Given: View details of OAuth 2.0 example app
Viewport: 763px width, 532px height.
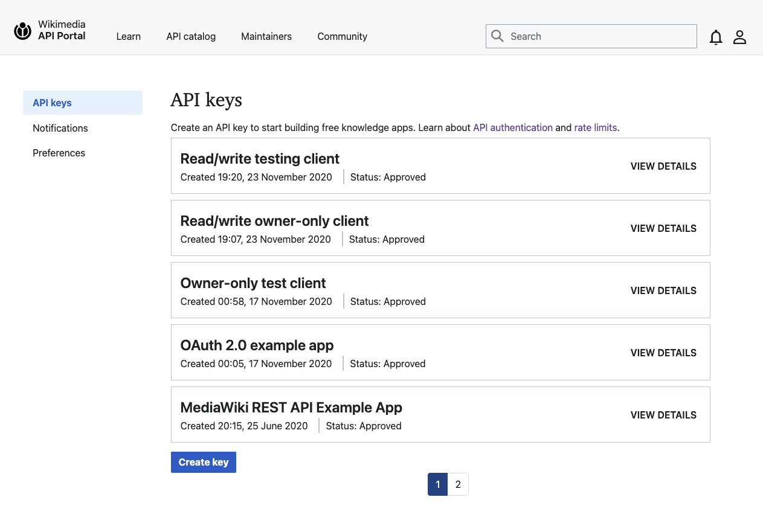Looking at the screenshot, I should 663,353.
